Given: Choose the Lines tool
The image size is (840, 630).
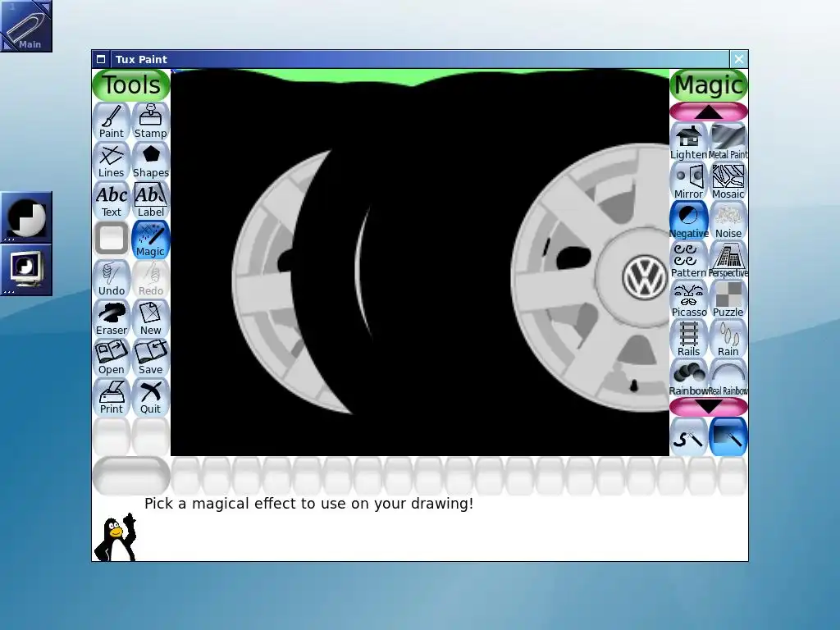Looking at the screenshot, I should coord(112,161).
